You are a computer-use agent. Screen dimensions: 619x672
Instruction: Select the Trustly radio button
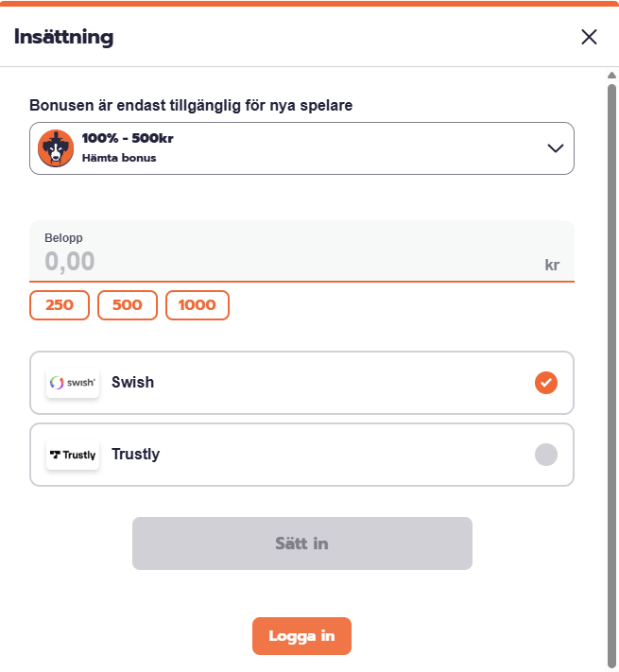point(546,455)
